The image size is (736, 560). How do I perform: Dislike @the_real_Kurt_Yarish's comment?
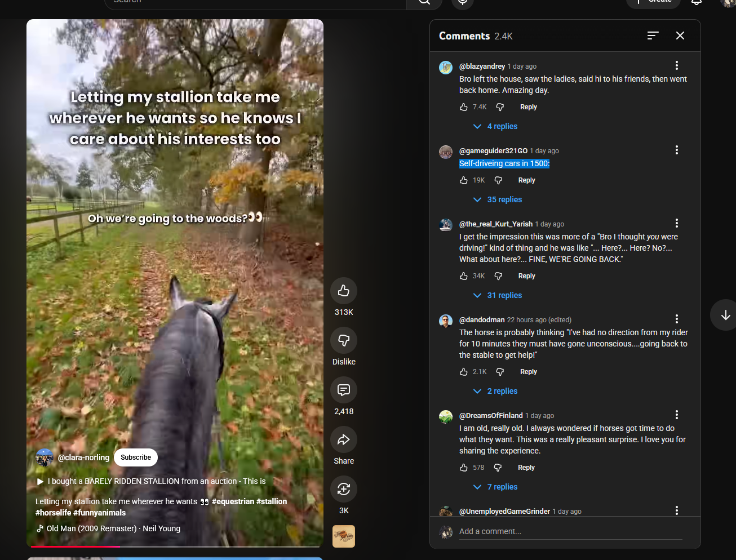pyautogui.click(x=498, y=276)
